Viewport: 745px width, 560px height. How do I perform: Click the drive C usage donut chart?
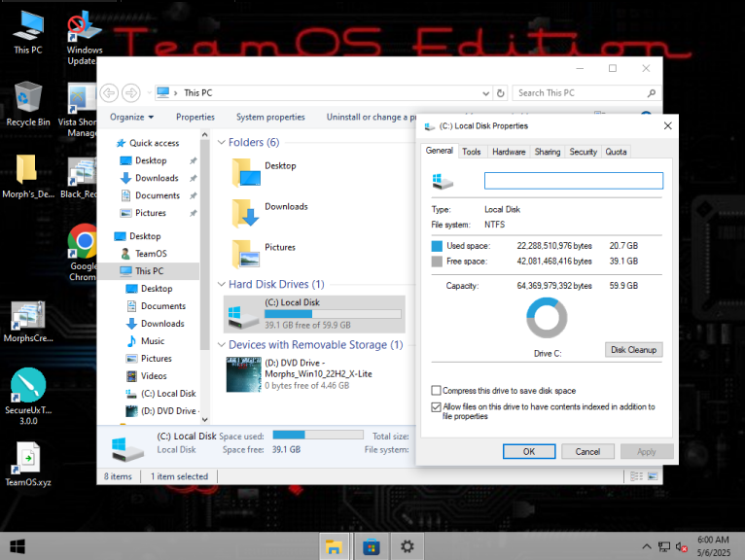(x=547, y=318)
